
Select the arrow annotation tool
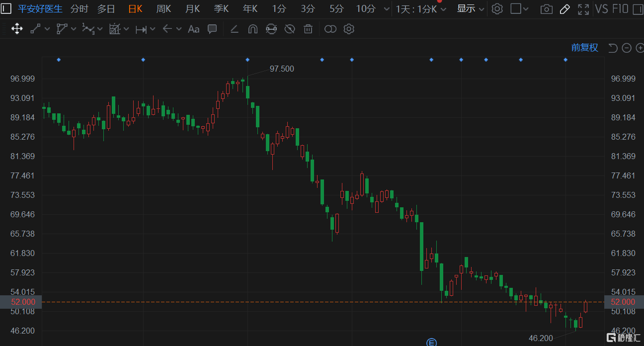(x=167, y=29)
